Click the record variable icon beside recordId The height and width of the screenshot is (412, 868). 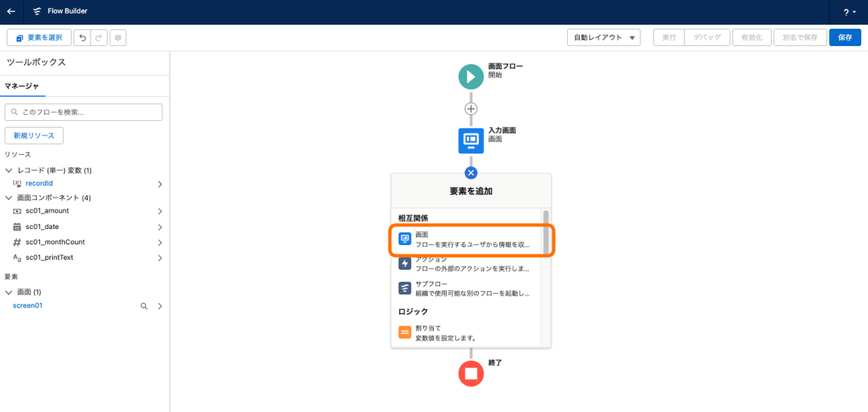(x=17, y=183)
